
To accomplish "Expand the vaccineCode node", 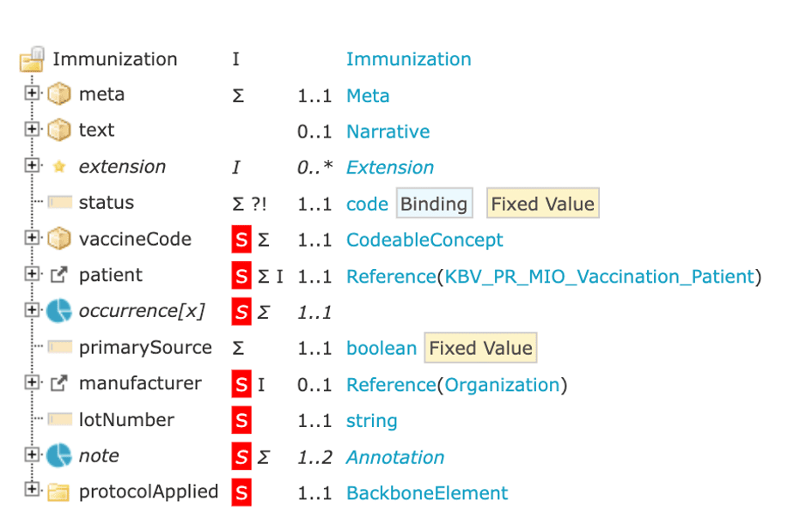I will tap(32, 237).
